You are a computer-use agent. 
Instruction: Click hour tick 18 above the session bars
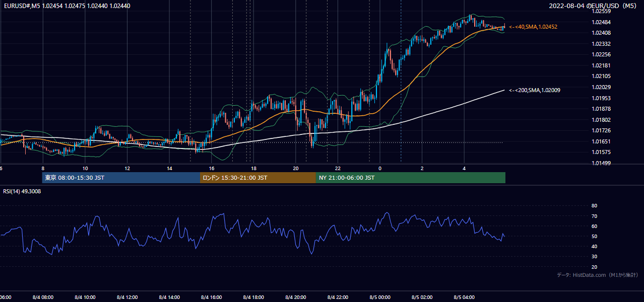click(x=253, y=169)
